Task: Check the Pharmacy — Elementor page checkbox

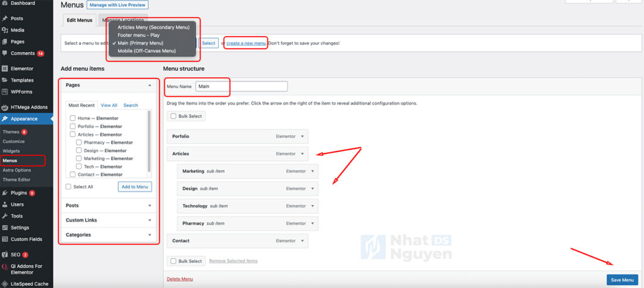Action: pos(79,142)
